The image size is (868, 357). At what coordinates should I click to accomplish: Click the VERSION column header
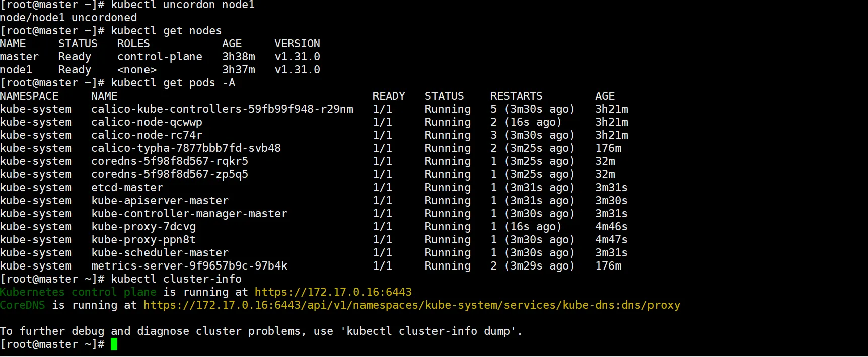[297, 44]
